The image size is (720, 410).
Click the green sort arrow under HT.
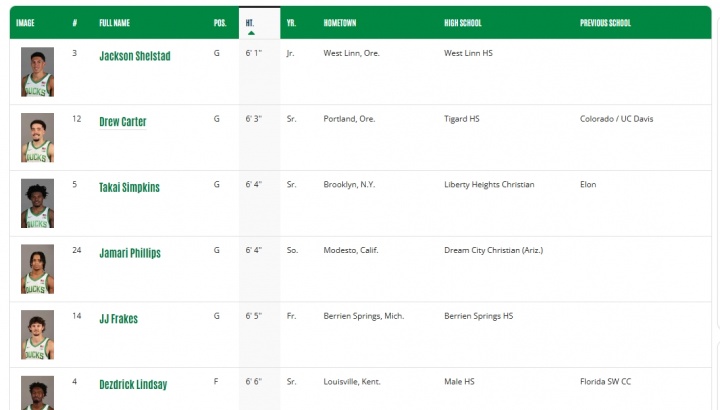(x=251, y=33)
